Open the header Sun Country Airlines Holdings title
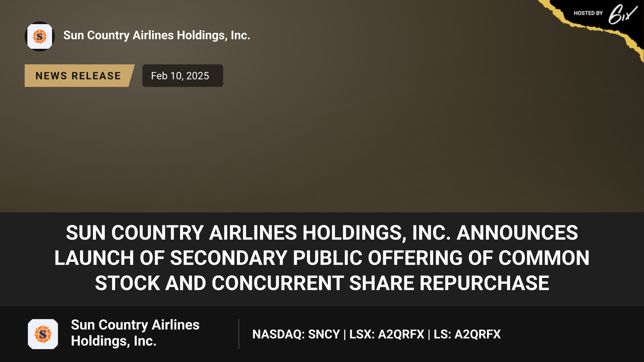 coord(157,35)
